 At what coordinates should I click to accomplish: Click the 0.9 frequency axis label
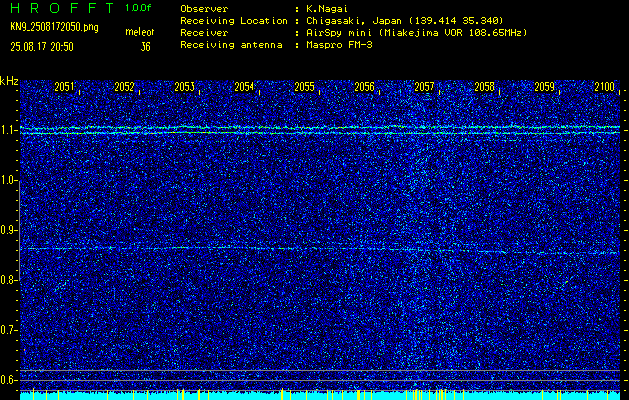pos(8,230)
